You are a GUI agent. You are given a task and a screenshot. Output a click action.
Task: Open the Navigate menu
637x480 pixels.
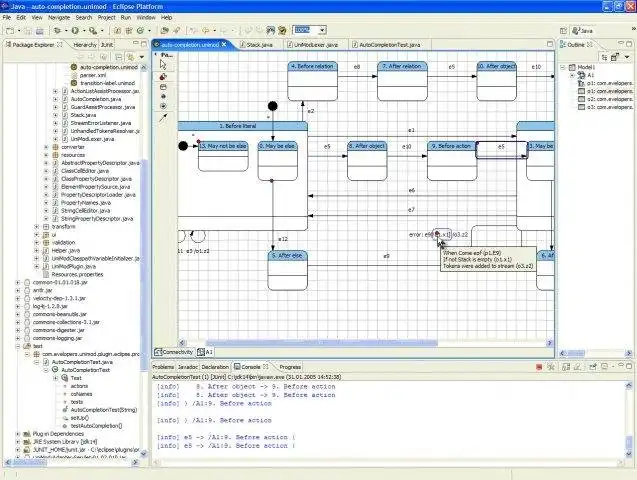click(x=59, y=17)
